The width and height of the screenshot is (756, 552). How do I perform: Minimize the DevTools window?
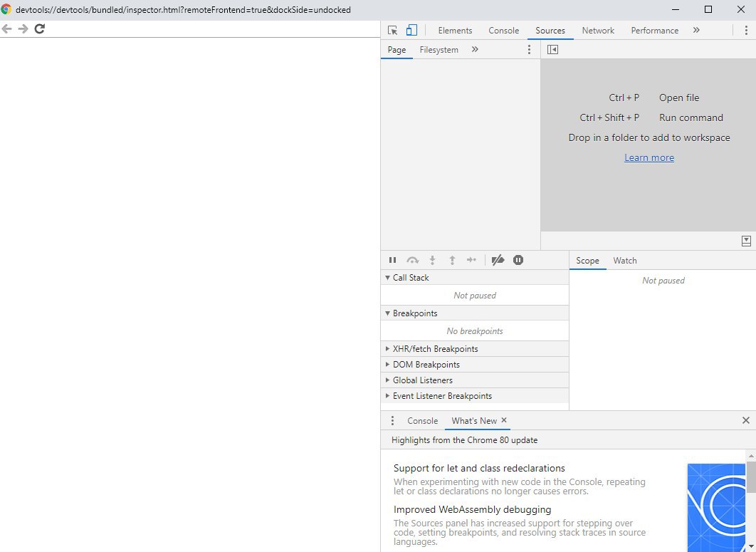point(676,9)
